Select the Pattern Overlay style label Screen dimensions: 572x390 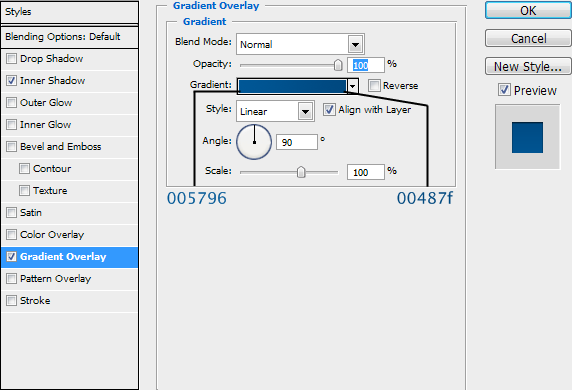click(55, 278)
